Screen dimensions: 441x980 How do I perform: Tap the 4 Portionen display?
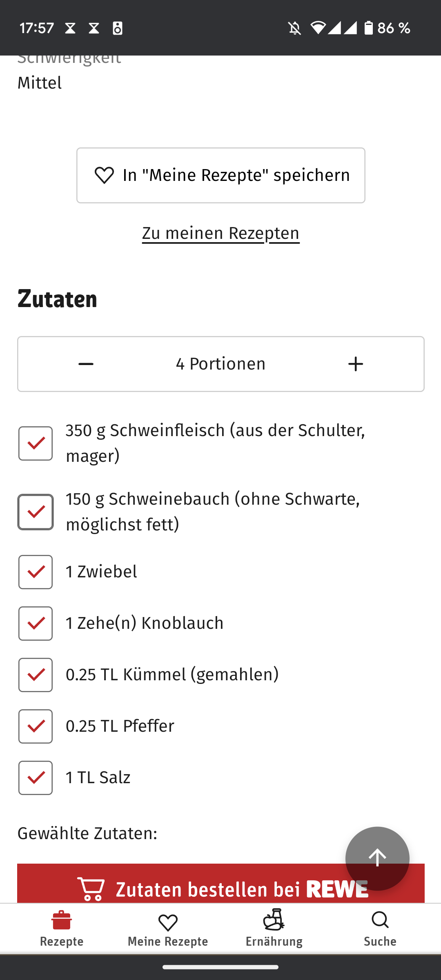[220, 364]
